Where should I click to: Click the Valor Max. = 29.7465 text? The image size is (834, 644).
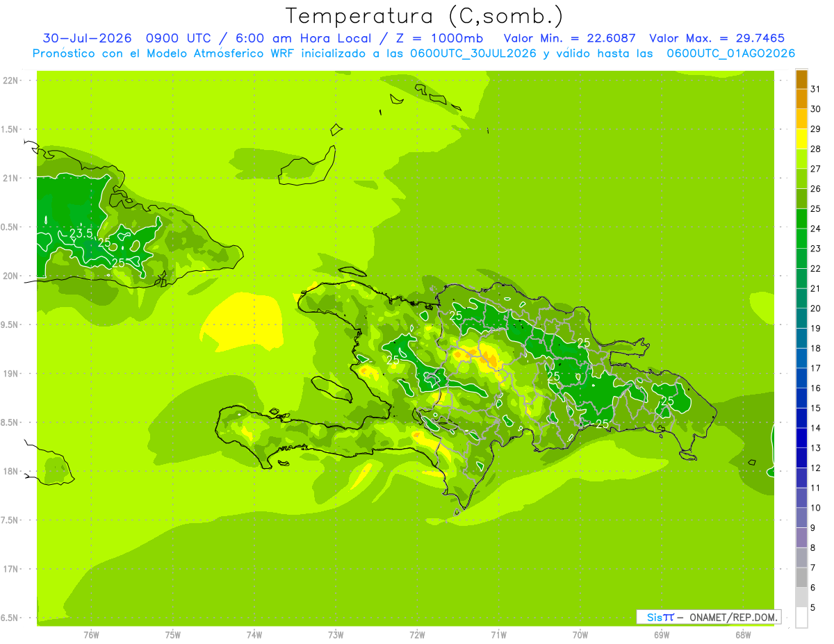717,38
